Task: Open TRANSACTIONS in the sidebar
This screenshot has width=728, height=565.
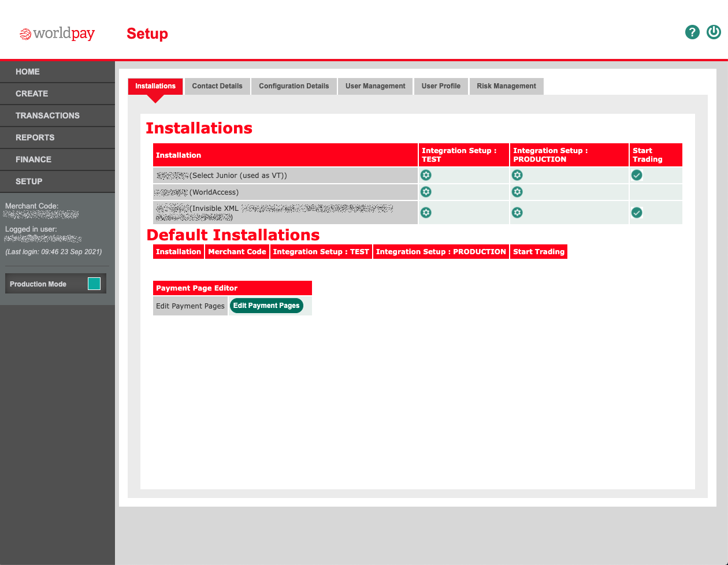Action: (x=47, y=116)
